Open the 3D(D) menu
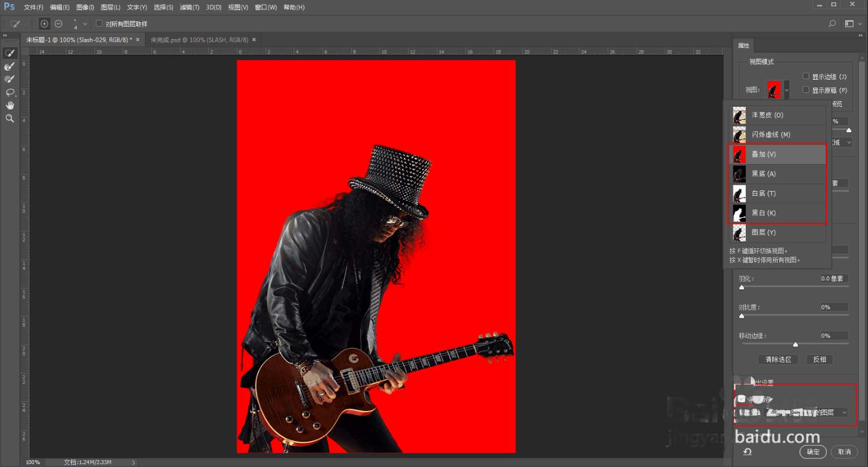This screenshot has height=467, width=868. (213, 7)
